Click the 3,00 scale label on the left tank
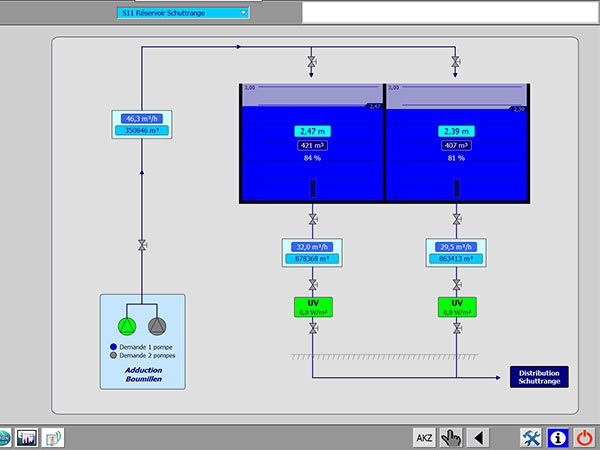The image size is (600, 450). [x=249, y=88]
